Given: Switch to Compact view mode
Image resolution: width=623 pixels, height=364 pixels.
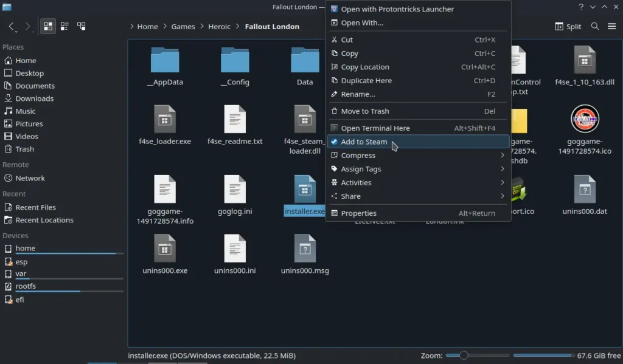Looking at the screenshot, I should coord(64,26).
